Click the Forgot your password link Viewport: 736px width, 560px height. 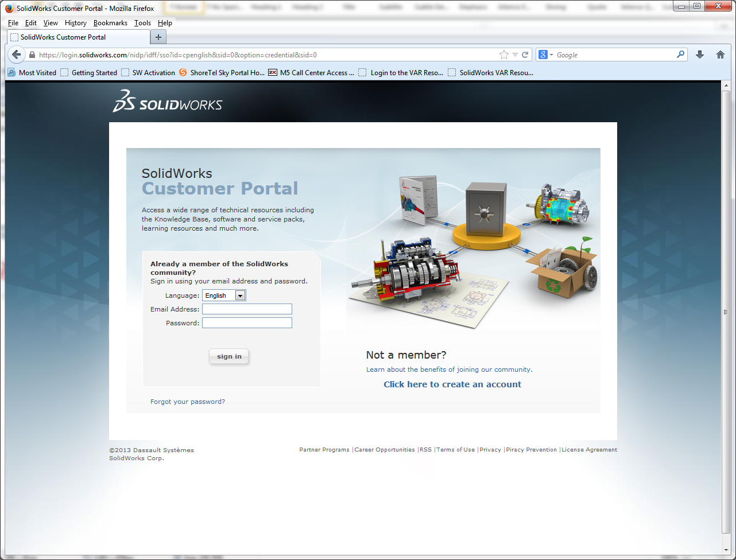188,402
